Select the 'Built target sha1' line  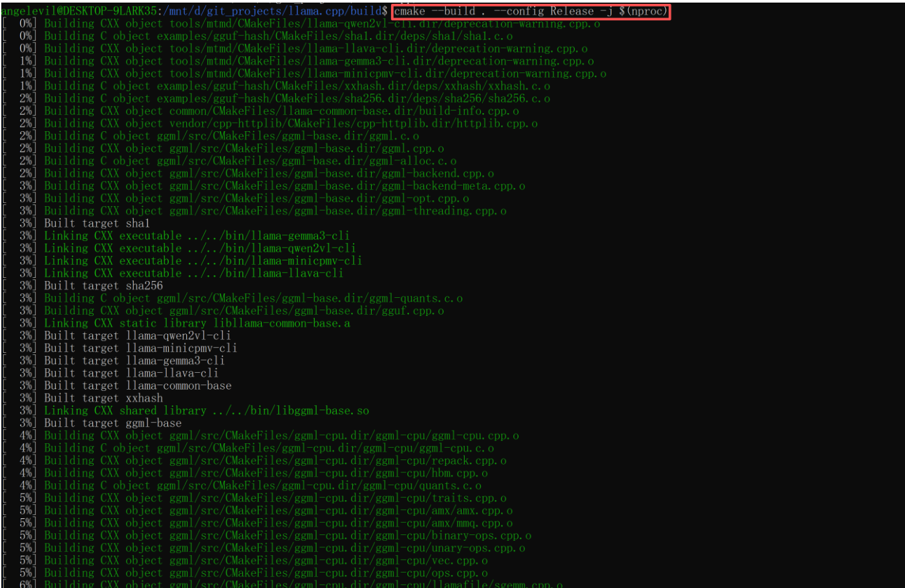[x=76, y=224]
